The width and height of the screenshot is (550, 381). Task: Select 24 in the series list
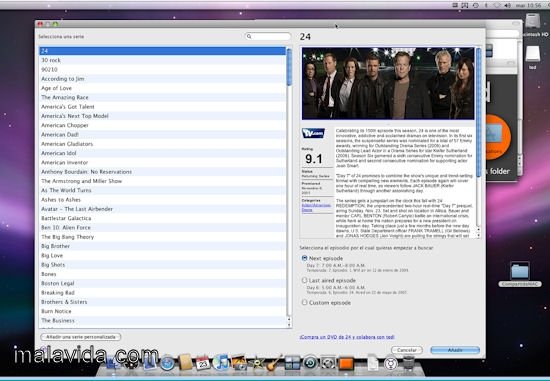(162, 51)
